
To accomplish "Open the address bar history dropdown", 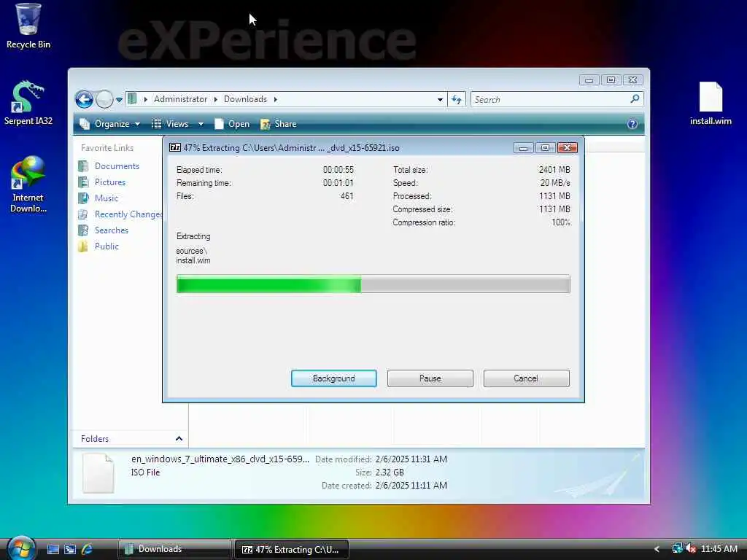I will pyautogui.click(x=440, y=99).
